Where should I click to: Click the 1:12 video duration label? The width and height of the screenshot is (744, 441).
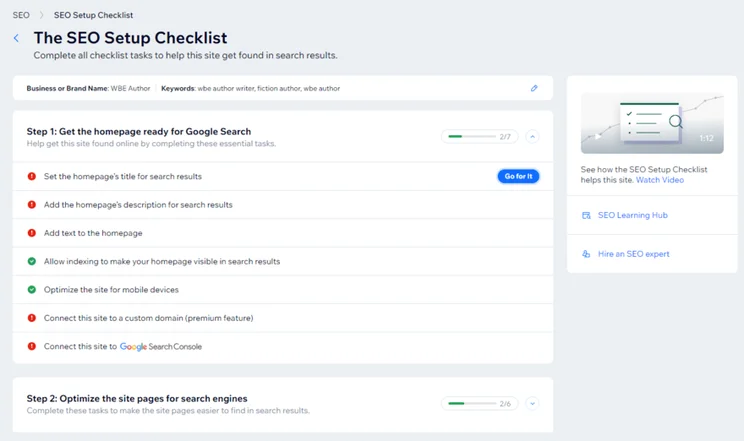pyautogui.click(x=706, y=138)
